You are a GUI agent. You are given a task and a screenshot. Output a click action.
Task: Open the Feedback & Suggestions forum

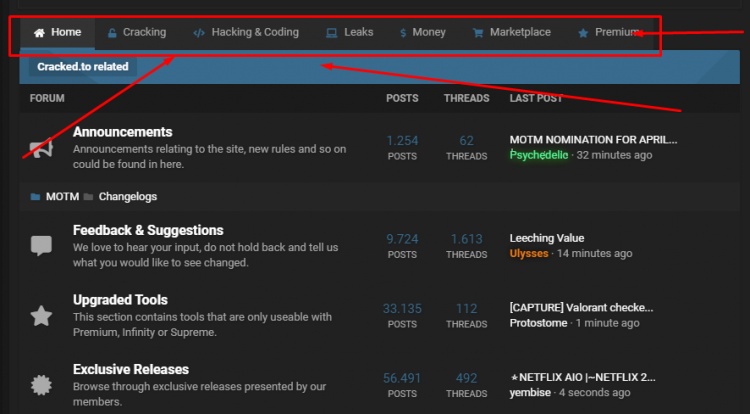(148, 230)
